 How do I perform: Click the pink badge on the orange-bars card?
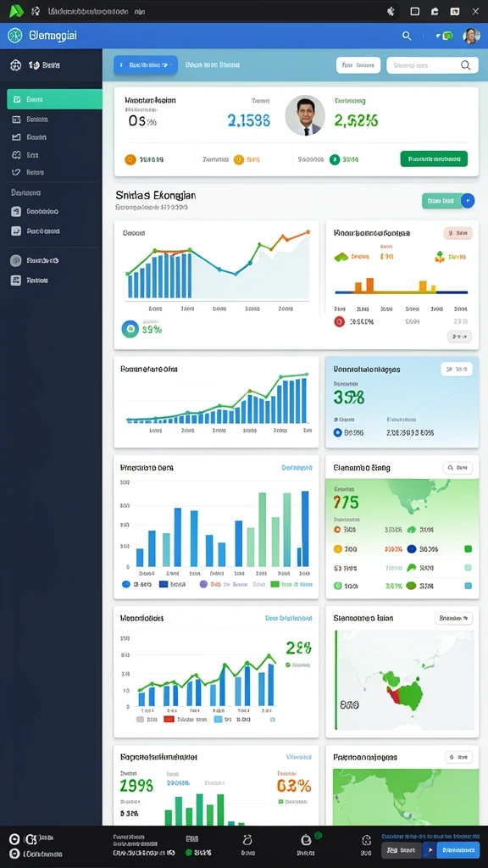(x=457, y=233)
